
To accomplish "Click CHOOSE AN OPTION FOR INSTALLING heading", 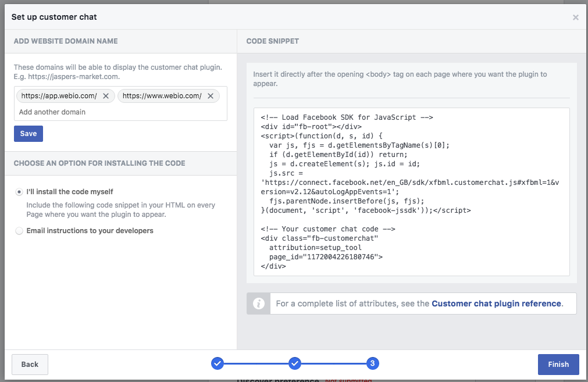I will (99, 163).
